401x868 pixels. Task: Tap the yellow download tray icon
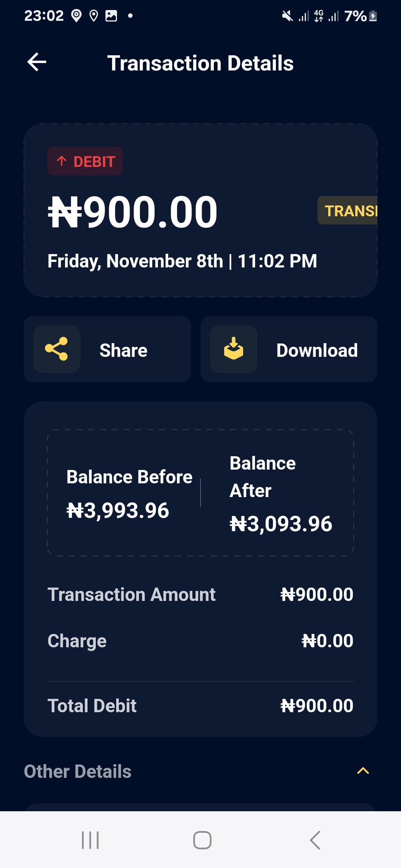tap(234, 349)
